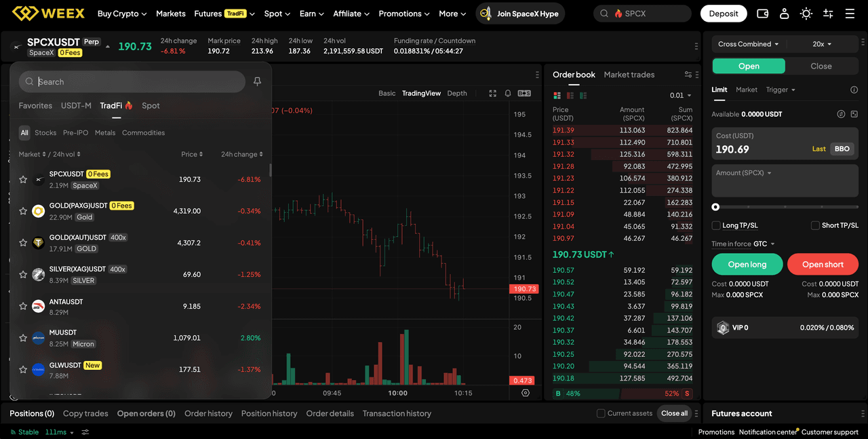The height and width of the screenshot is (439, 868).
Task: Favorite MUUSDT with its star icon
Action: click(23, 338)
